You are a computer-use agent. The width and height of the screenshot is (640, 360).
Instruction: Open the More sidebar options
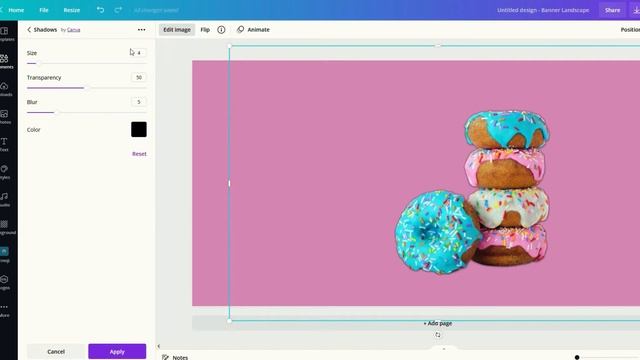[5, 310]
